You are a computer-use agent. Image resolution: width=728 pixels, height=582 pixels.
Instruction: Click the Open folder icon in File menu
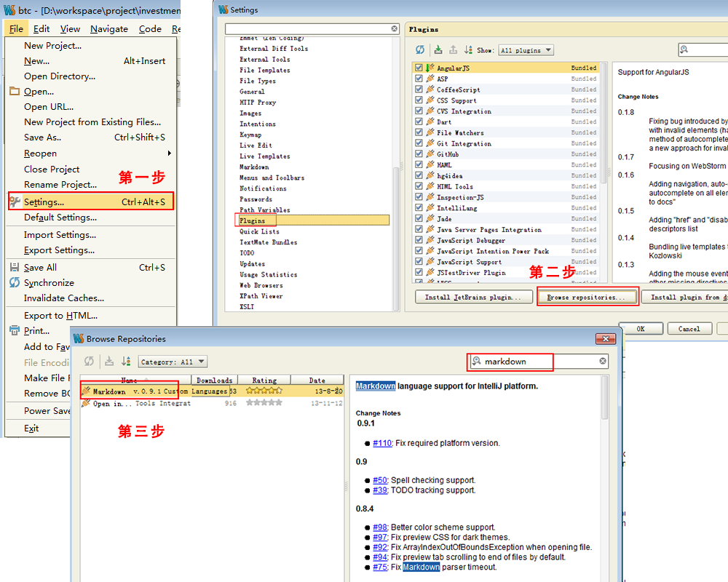(15, 91)
